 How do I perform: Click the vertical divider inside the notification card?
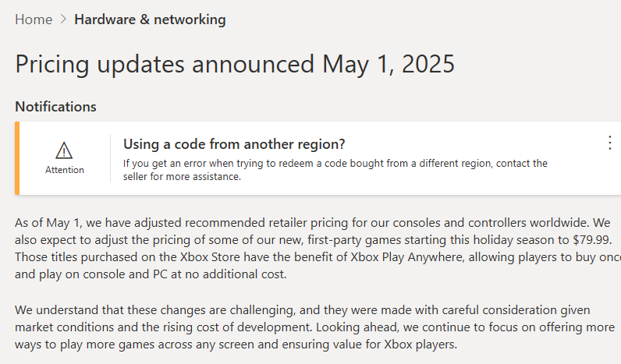[110, 157]
